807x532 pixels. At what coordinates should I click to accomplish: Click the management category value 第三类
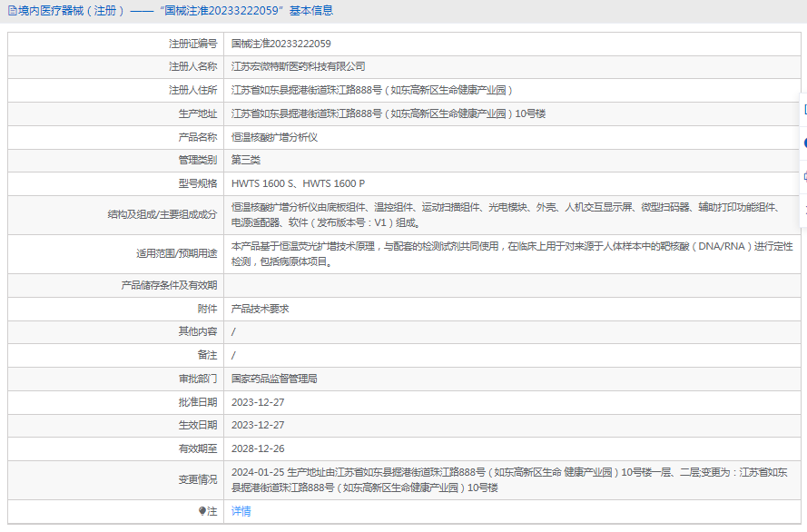click(x=245, y=160)
